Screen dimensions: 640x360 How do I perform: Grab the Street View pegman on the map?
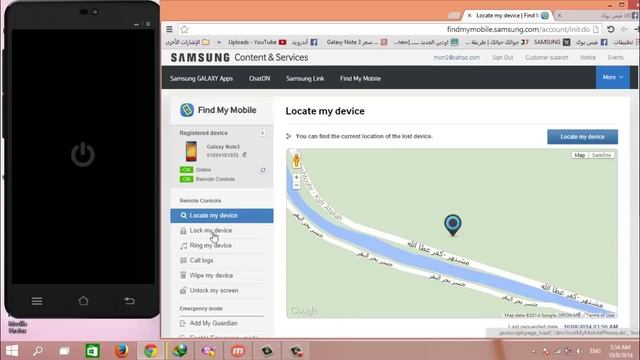296,160
